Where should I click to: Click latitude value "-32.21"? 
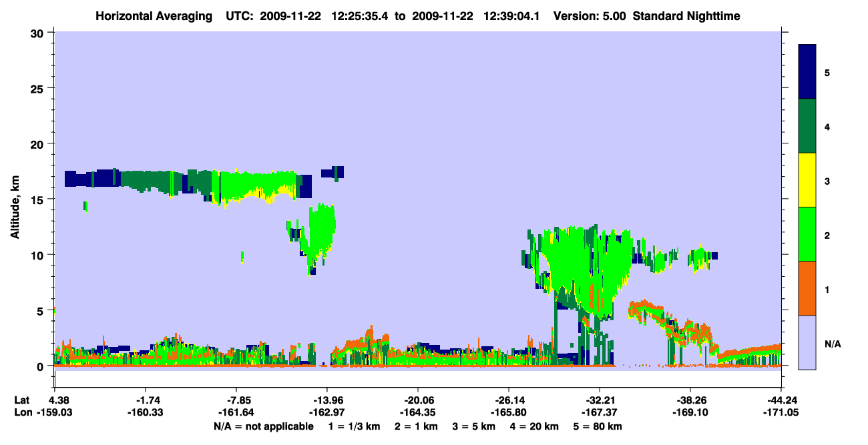pos(600,400)
